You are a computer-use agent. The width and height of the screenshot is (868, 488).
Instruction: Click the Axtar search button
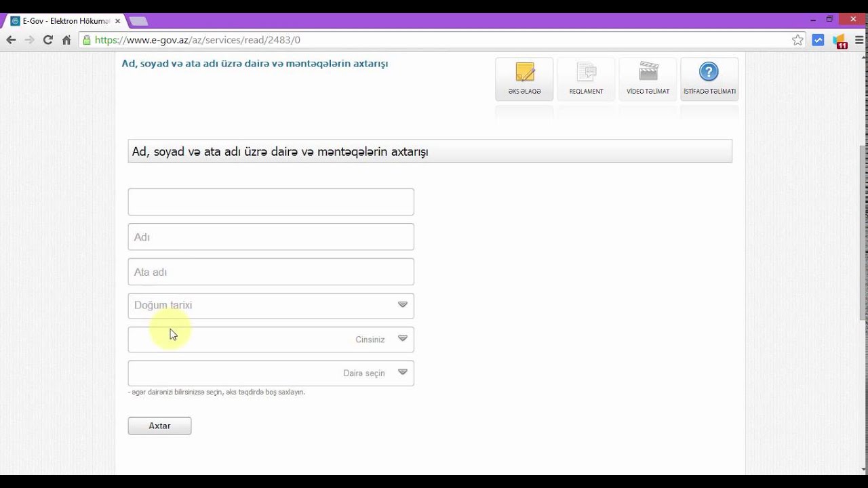click(159, 426)
